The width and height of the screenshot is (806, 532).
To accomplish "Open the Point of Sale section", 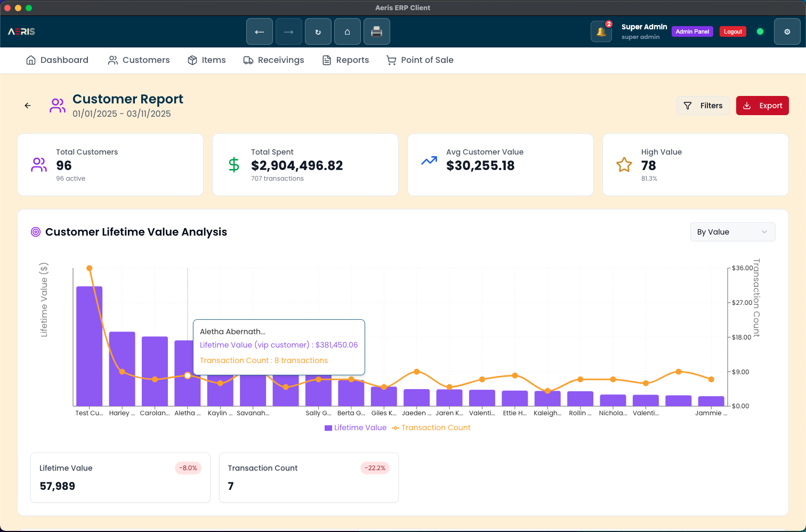I will coord(420,60).
